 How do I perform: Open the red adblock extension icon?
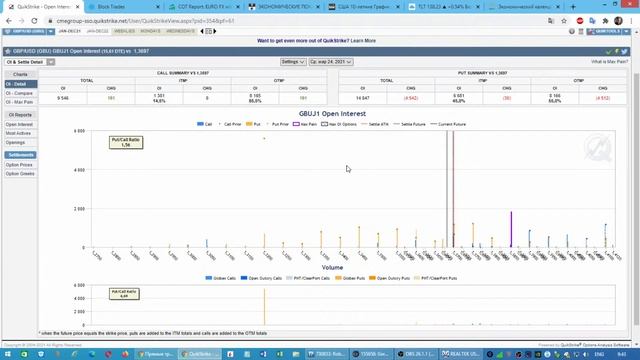click(580, 21)
